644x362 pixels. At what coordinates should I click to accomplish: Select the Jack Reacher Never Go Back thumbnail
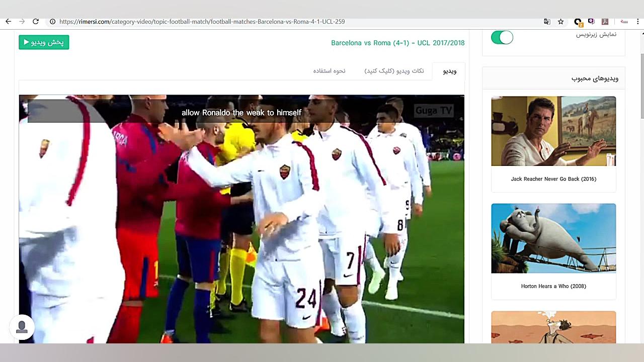tap(553, 131)
